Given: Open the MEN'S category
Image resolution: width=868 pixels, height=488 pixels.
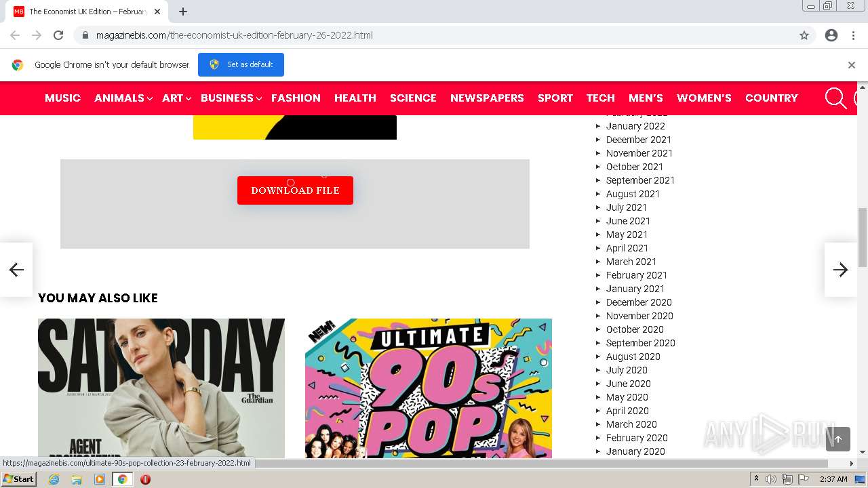Looking at the screenshot, I should (x=646, y=98).
